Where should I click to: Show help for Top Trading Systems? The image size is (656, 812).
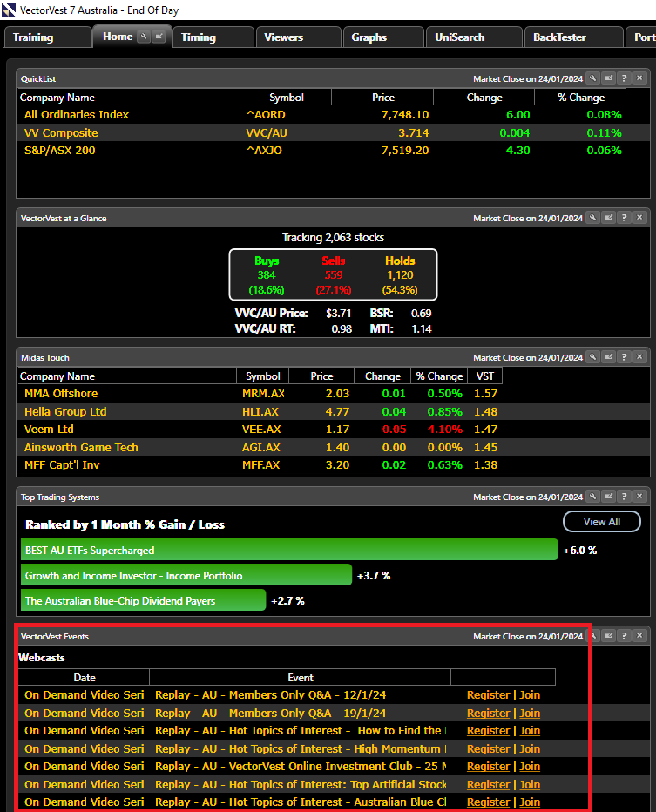(625, 496)
